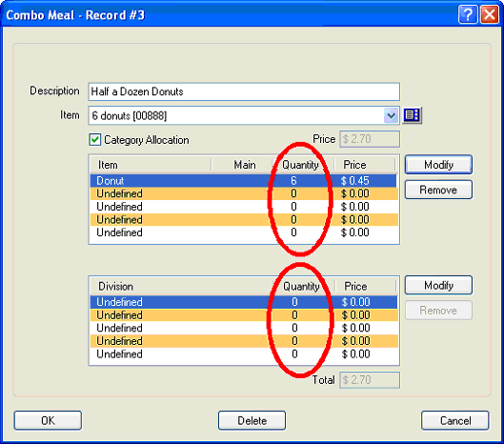The width and height of the screenshot is (504, 444).
Task: Close the Combo Meal dialog
Action: 489,14
